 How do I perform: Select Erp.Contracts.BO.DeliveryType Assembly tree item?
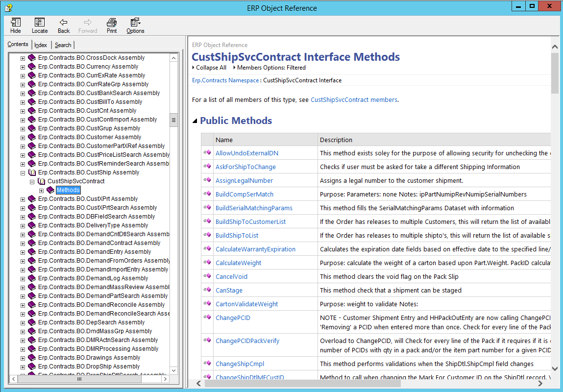[x=93, y=225]
